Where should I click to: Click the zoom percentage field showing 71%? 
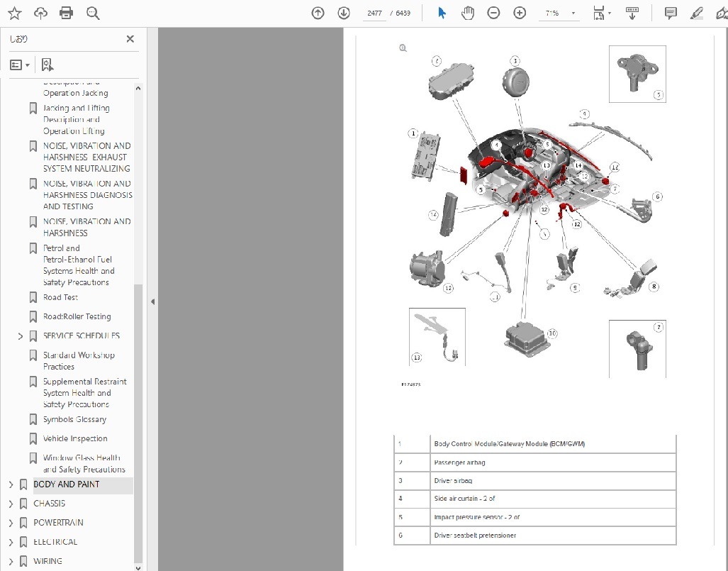(x=552, y=13)
